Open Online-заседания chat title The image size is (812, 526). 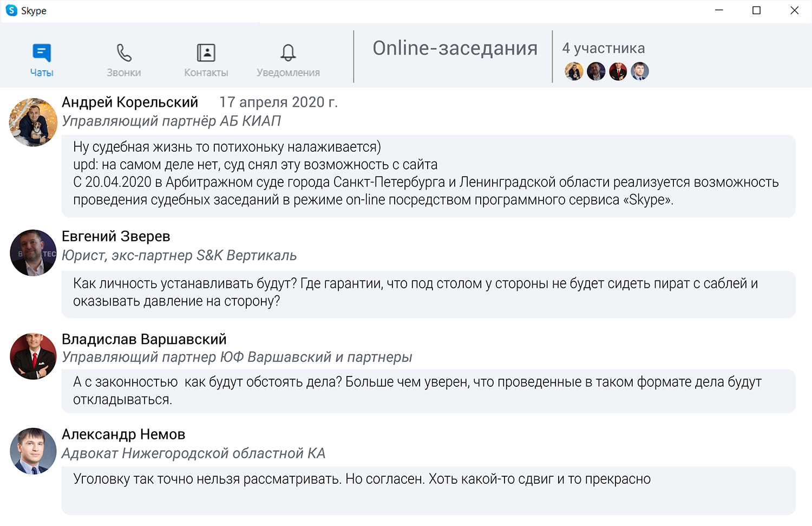pyautogui.click(x=455, y=48)
